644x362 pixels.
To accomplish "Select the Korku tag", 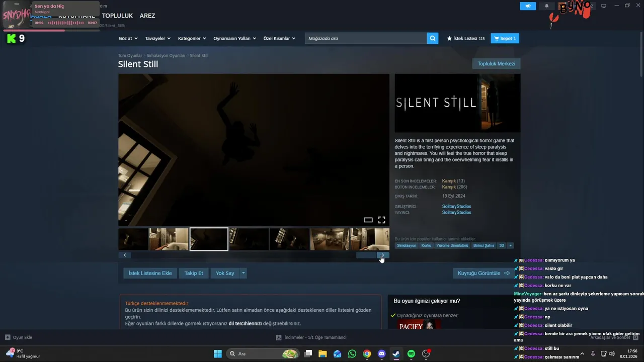I will [x=426, y=245].
